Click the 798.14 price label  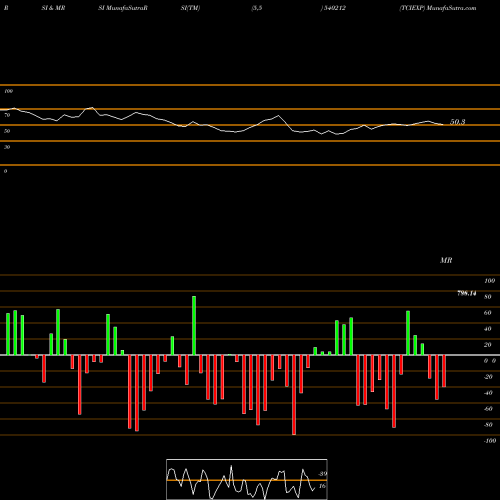pyautogui.click(x=467, y=293)
